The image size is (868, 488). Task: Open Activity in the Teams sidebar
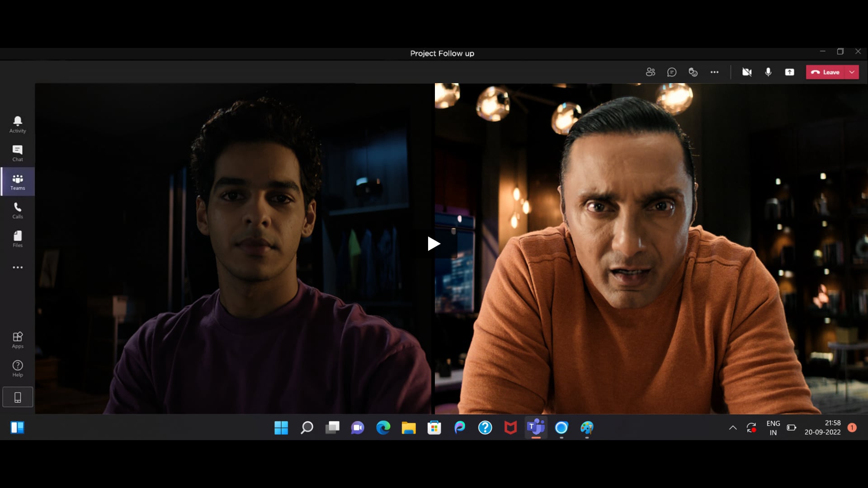pos(18,124)
